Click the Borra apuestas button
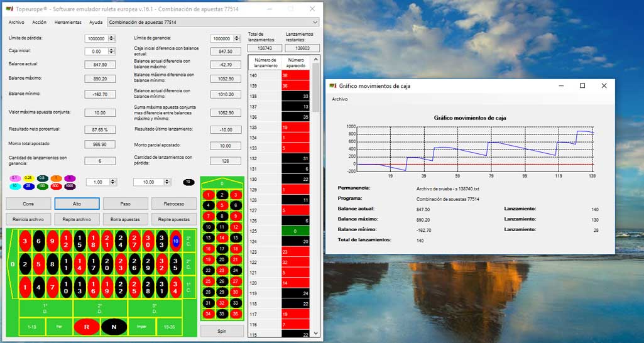This screenshot has height=343, width=644. pyautogui.click(x=126, y=219)
